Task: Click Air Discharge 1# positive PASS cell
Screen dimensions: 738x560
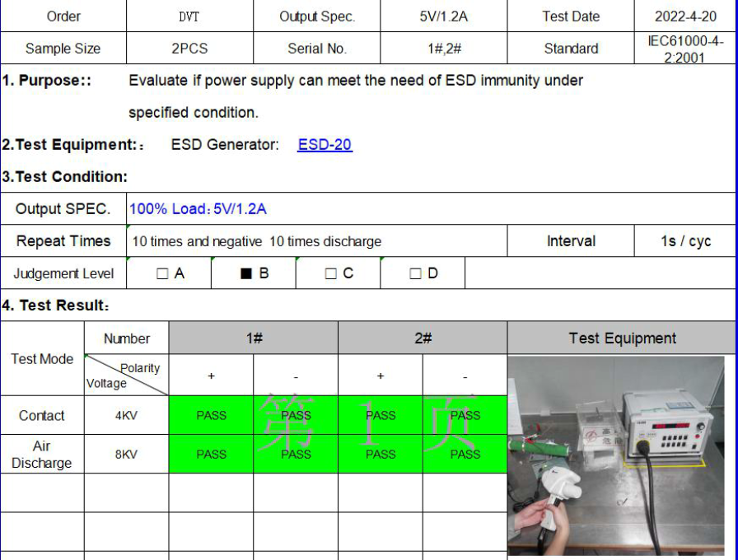Action: [x=212, y=454]
